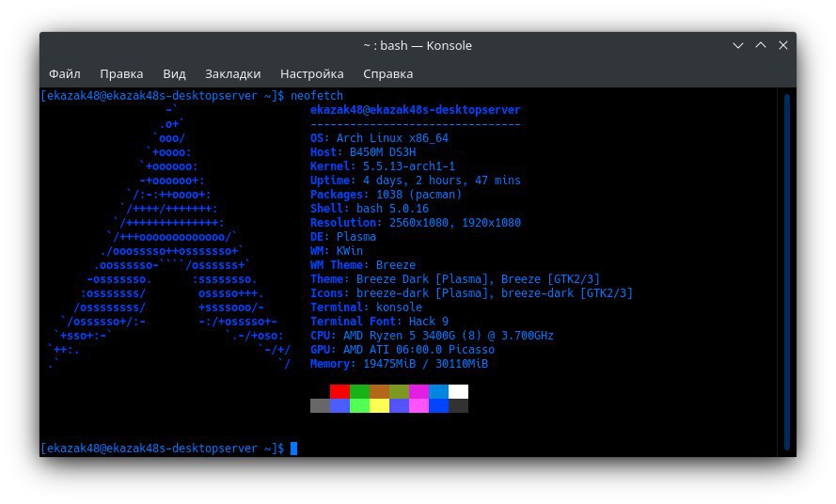
Task: Click the "Uptime: 4 days, 2 hours, 47 mins" line
Action: tap(416, 181)
